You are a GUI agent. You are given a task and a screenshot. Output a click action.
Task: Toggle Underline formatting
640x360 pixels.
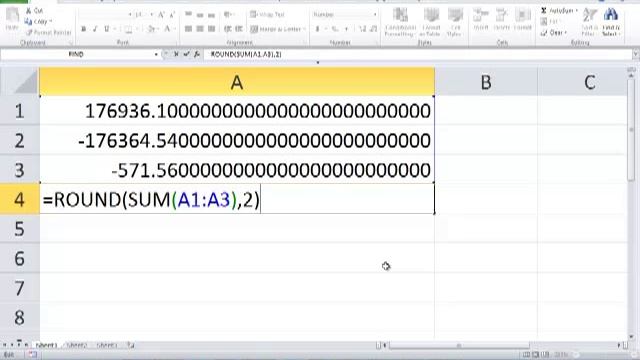[x=107, y=29]
